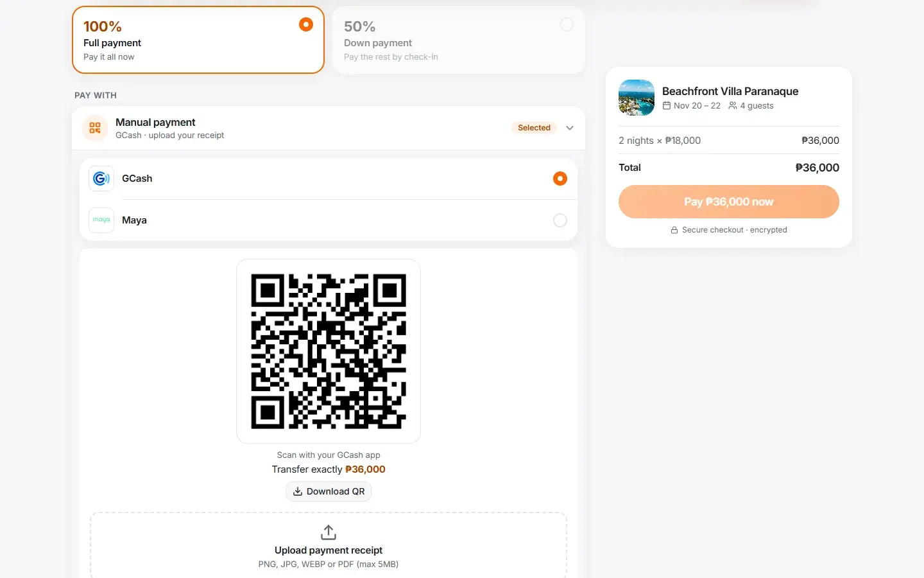The image size is (924, 578).
Task: Click the upload arrow icon in receipt area
Action: click(x=329, y=532)
